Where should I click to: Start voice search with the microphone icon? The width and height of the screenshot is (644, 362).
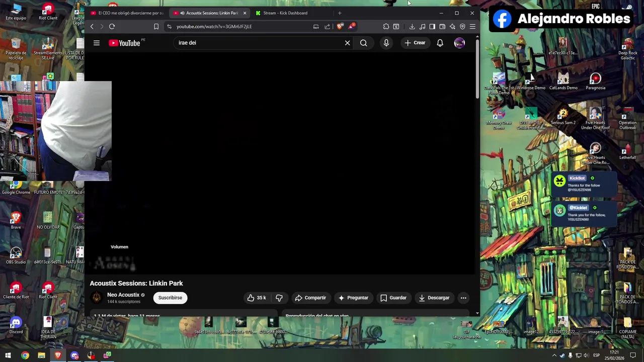[386, 43]
